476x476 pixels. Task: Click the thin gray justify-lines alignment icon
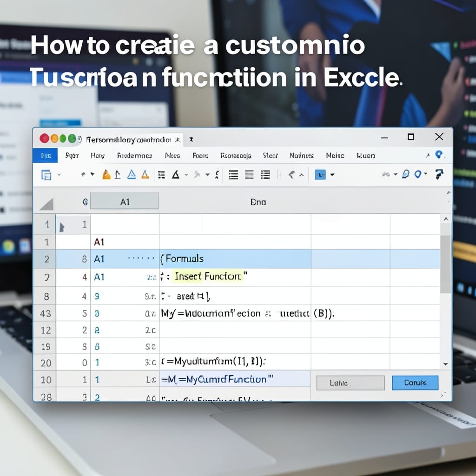tap(249, 175)
